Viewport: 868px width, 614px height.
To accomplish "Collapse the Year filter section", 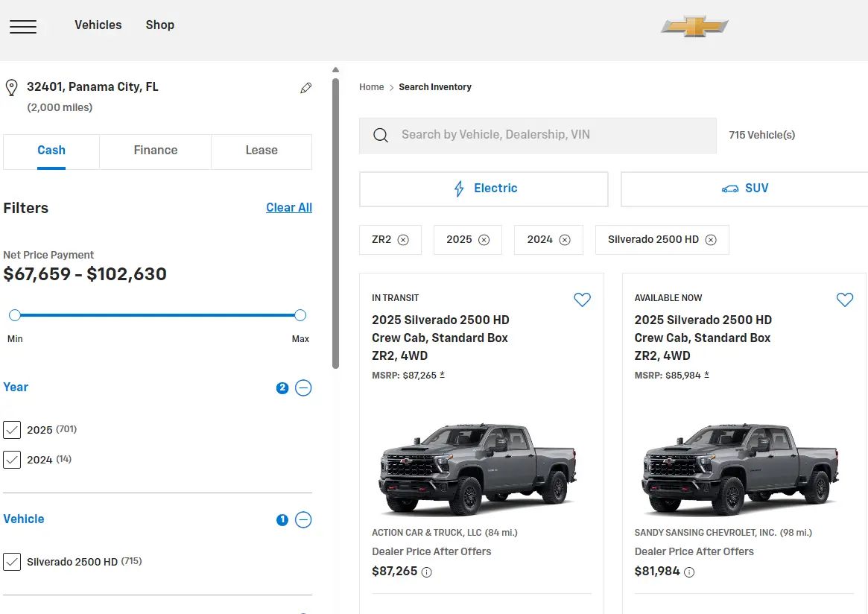I will (303, 387).
